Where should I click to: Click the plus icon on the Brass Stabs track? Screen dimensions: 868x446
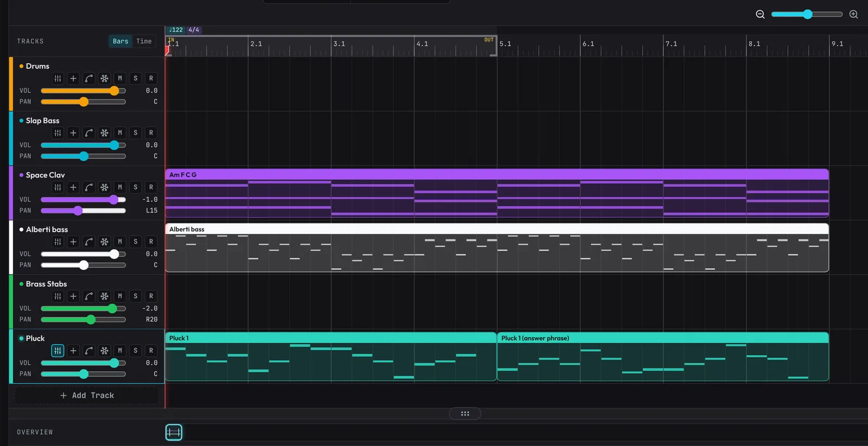point(73,296)
